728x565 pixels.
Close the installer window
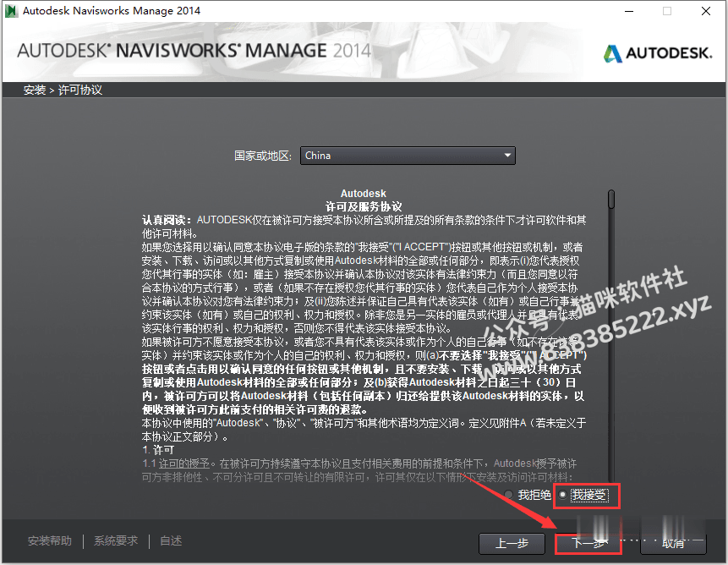(x=706, y=11)
